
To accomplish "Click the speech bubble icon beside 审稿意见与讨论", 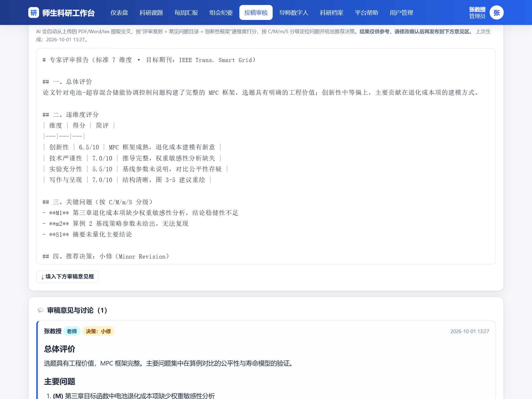I will tap(41, 310).
